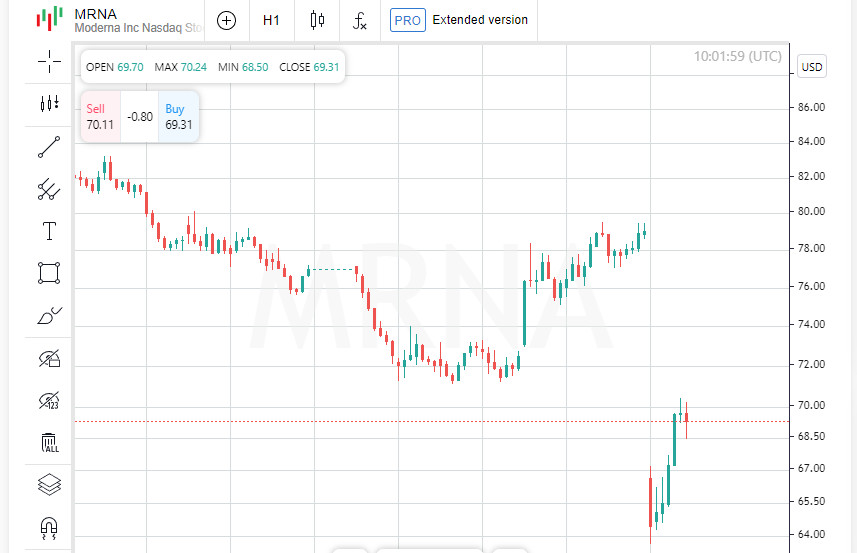The image size is (857, 553).
Task: Click the USD currency button
Action: point(812,67)
